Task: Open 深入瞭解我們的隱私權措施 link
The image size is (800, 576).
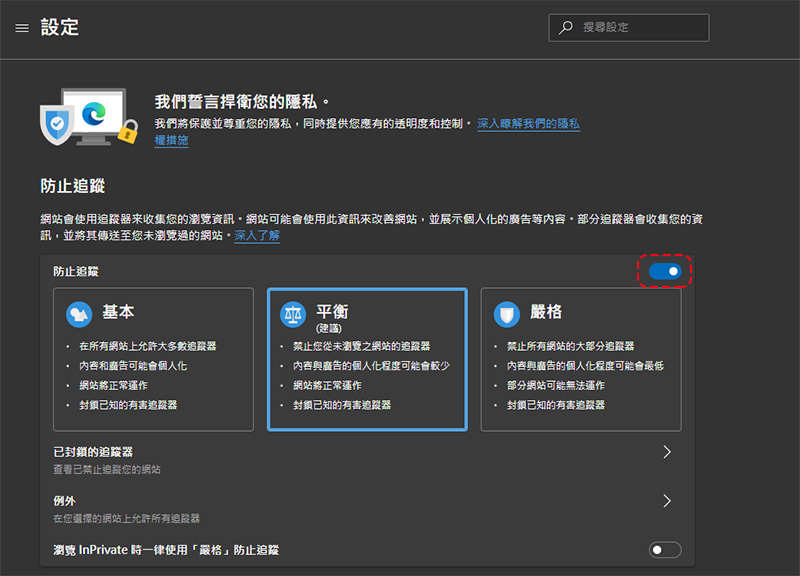Action: tap(528, 124)
